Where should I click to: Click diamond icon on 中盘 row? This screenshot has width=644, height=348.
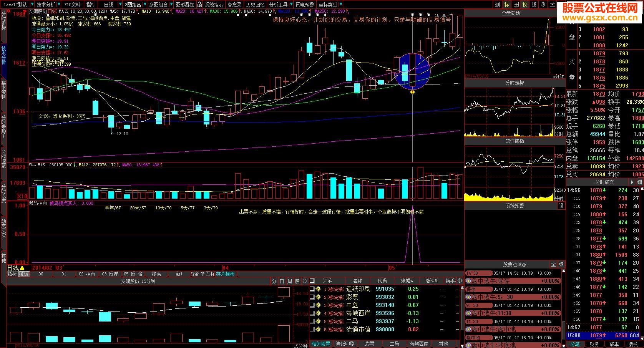(x=318, y=305)
